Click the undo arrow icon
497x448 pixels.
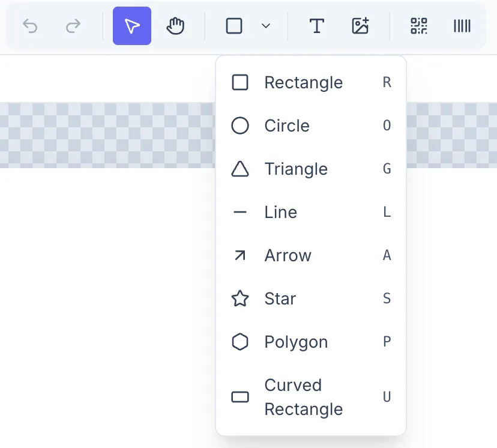coord(31,26)
